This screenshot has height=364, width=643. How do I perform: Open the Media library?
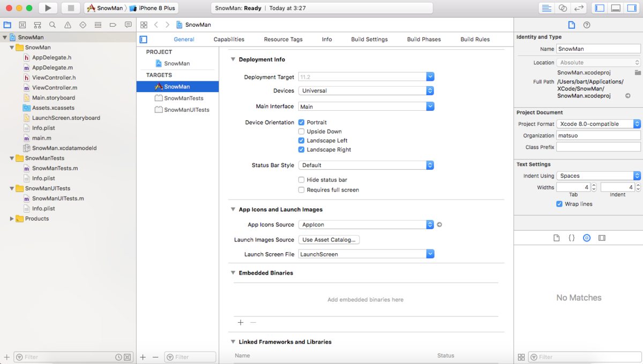602,238
